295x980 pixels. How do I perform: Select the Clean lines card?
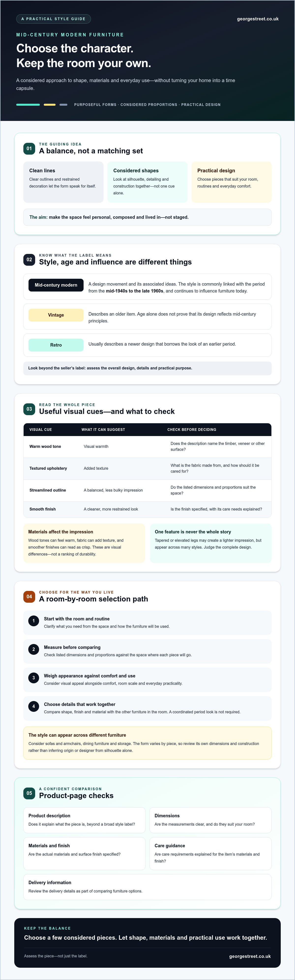[x=63, y=182]
